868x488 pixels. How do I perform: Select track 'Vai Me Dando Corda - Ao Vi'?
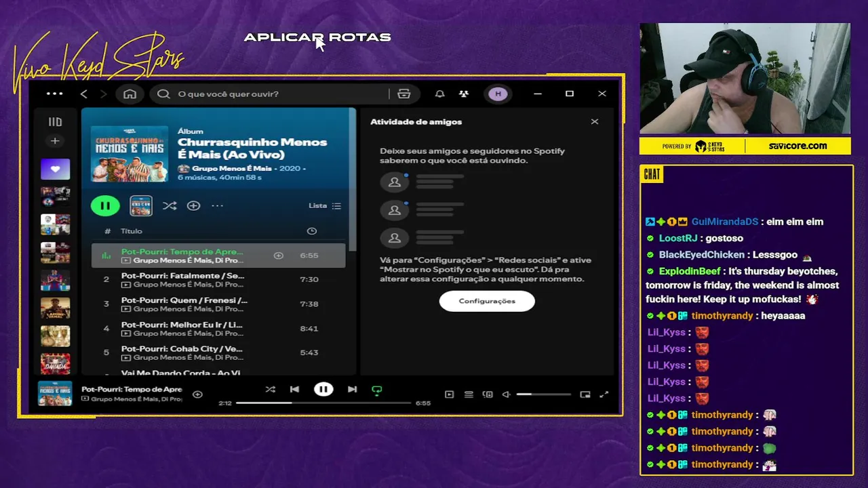(218, 372)
